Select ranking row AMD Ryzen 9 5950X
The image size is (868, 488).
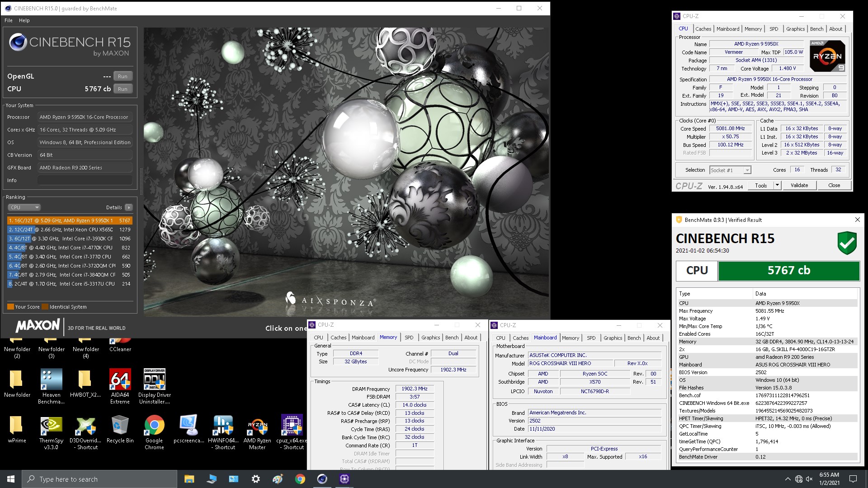coord(70,221)
